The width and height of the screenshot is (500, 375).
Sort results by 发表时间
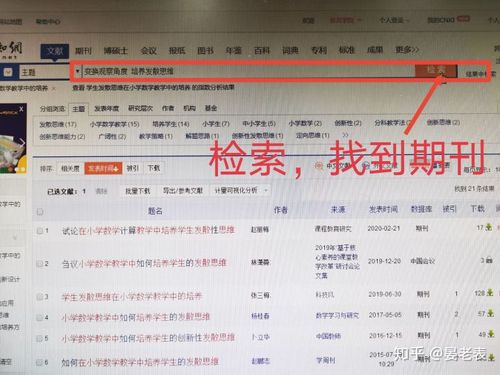103,168
